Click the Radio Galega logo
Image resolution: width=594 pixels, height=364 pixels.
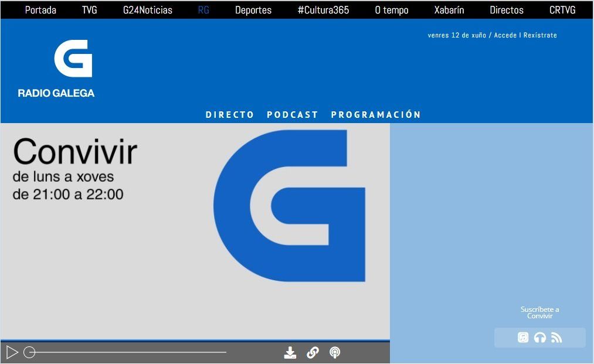point(56,69)
